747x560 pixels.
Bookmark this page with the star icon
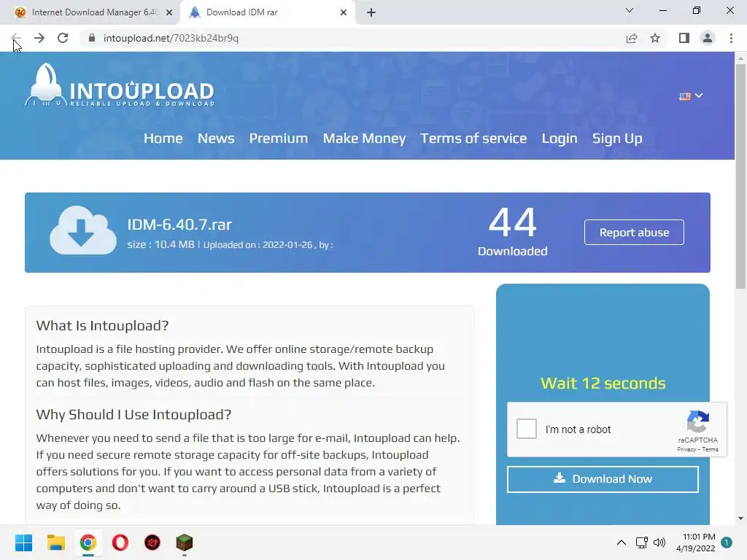655,38
